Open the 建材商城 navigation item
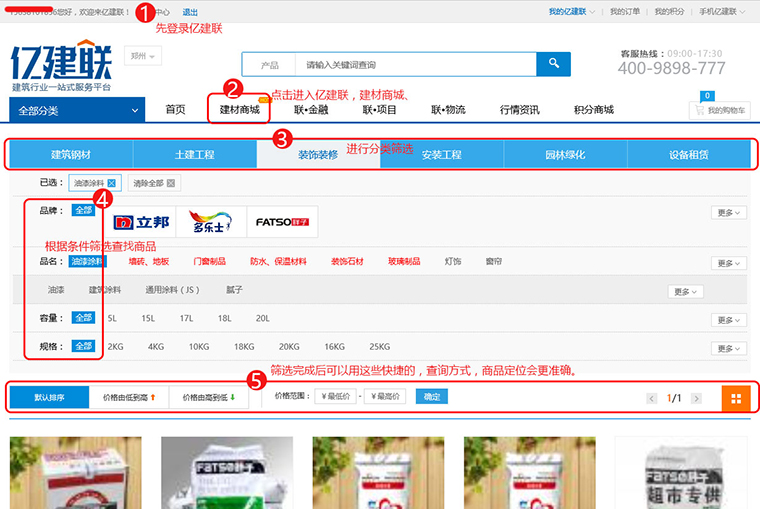The width and height of the screenshot is (760, 509). (239, 110)
